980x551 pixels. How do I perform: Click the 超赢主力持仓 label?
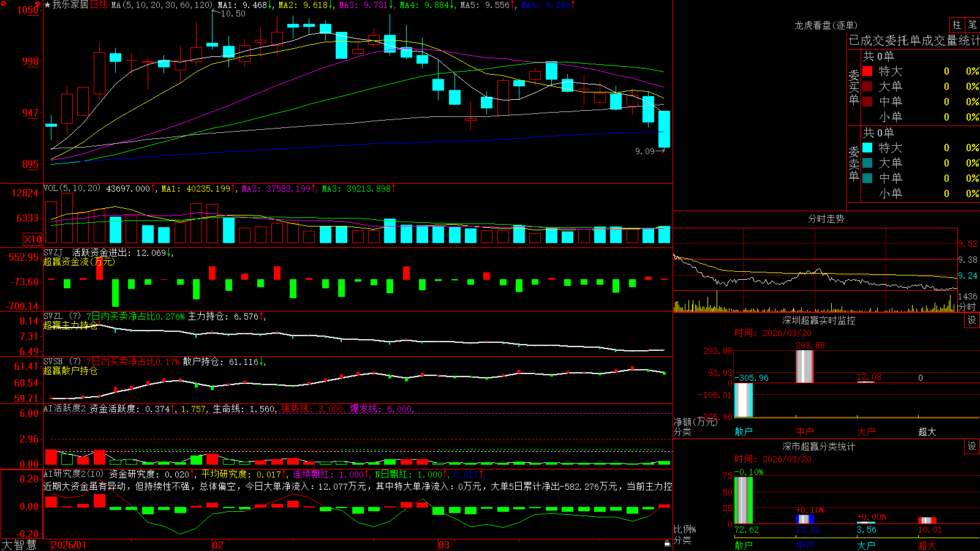point(70,325)
